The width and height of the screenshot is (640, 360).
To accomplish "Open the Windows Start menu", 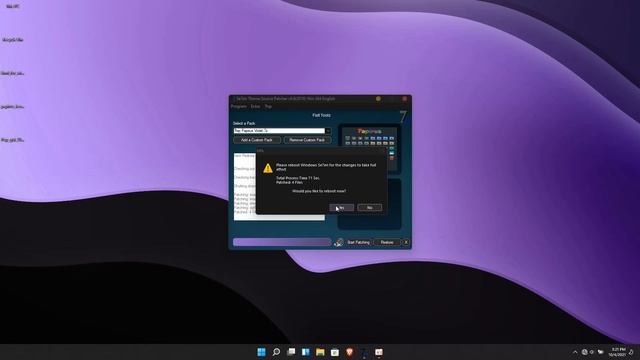I will pyautogui.click(x=262, y=352).
